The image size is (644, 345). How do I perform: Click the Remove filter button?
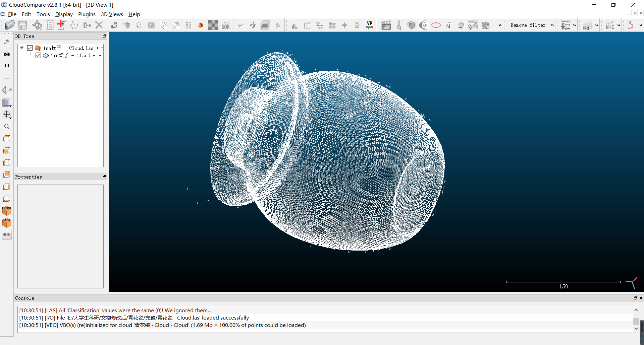528,25
